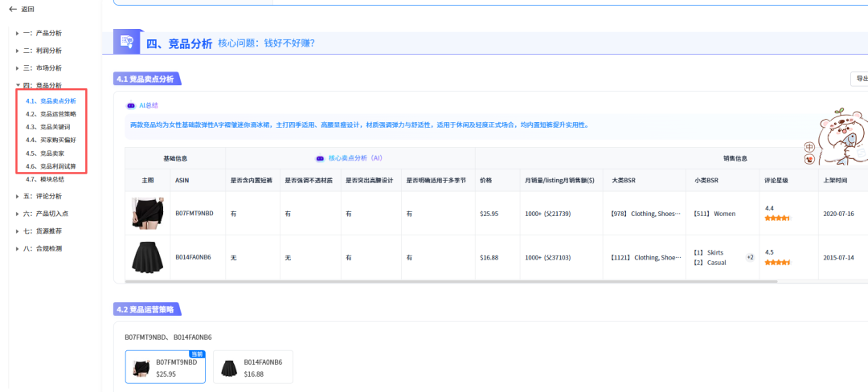
Task: Open 4.3、竞品关键词 sidebar item
Action: [47, 127]
